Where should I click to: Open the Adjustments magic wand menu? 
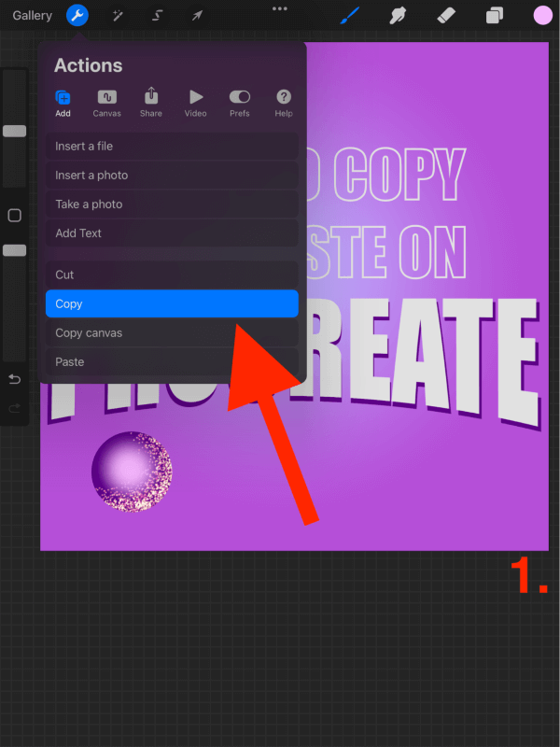click(118, 16)
